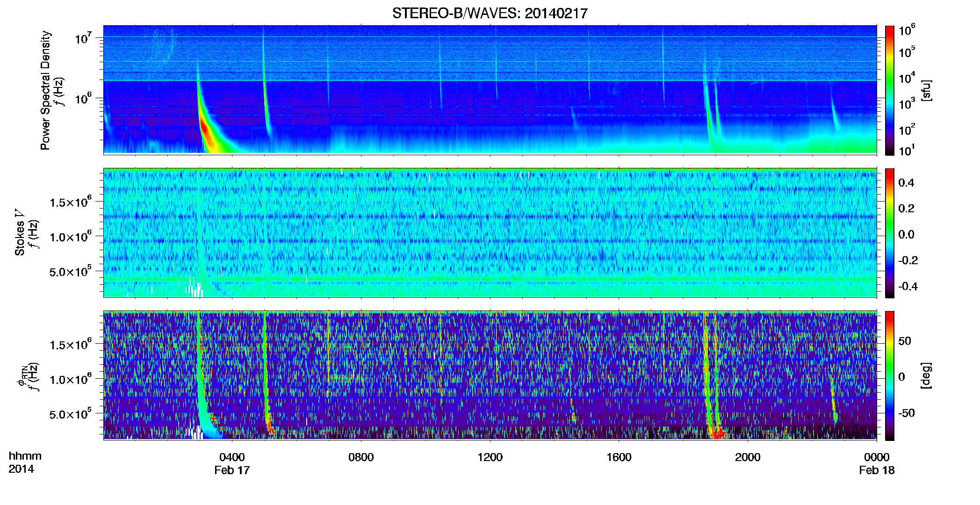The height and width of the screenshot is (505, 980).
Task: Select the 10^1 label on the sfu colorbar
Action: click(908, 151)
